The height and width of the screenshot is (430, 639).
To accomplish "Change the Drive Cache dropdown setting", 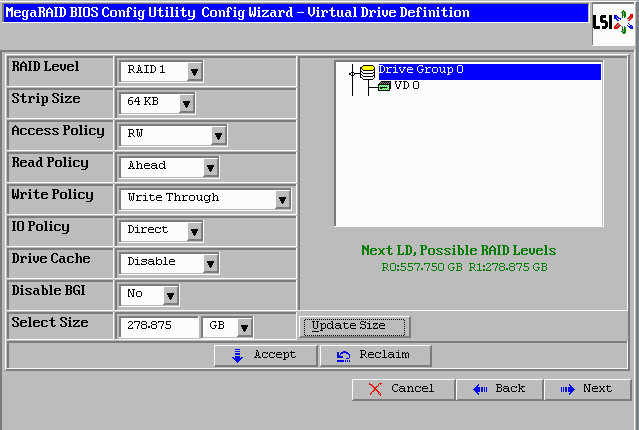I will (210, 263).
